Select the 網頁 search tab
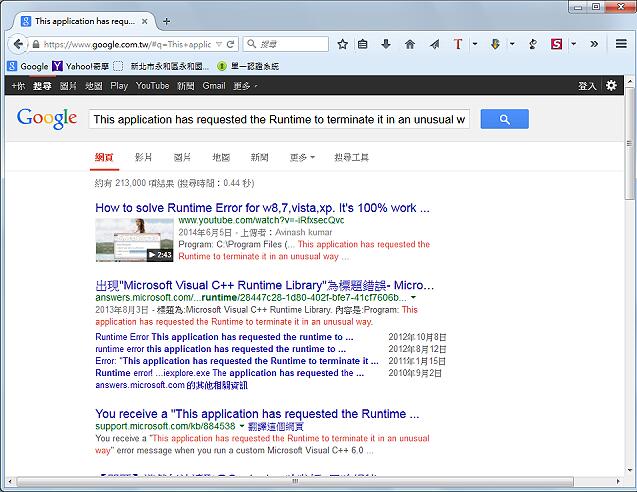The image size is (637, 492). click(104, 157)
